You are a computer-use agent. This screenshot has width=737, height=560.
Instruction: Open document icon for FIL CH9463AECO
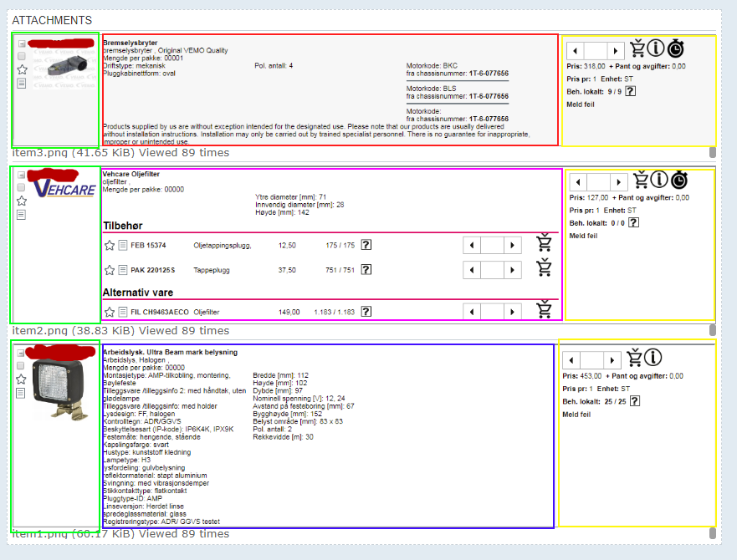[x=123, y=312]
